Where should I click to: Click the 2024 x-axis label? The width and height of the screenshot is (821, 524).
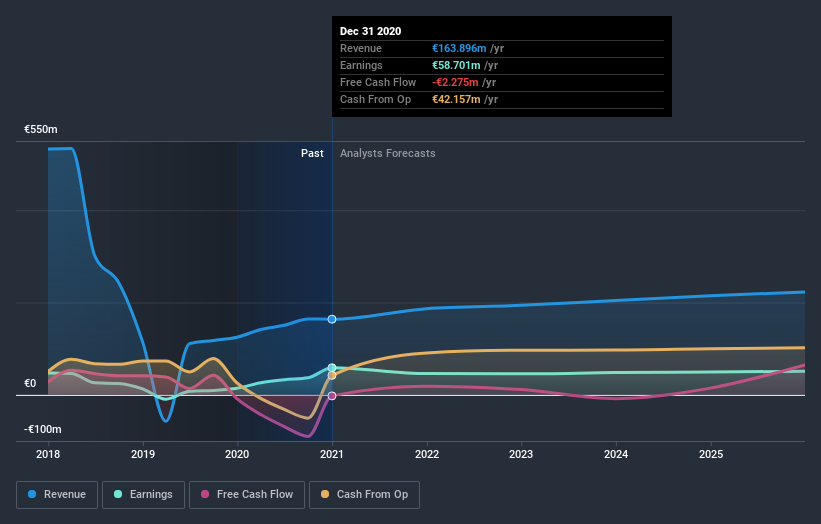click(616, 454)
